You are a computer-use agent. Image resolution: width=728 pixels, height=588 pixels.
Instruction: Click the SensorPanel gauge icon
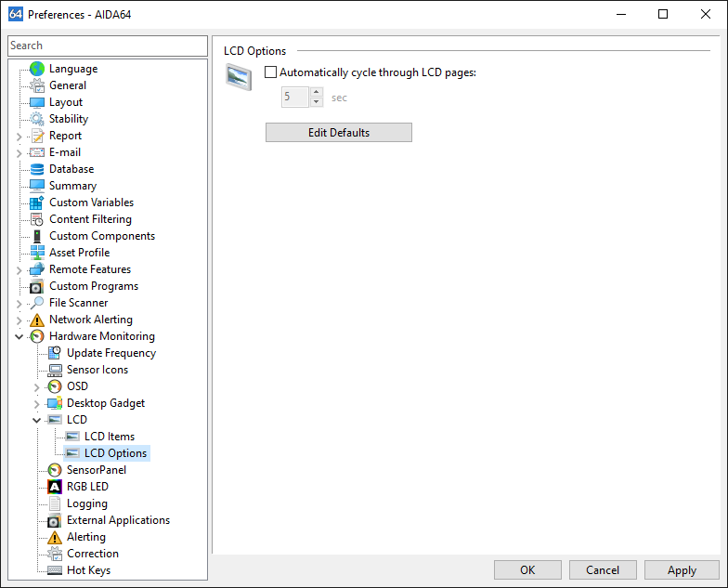click(54, 470)
